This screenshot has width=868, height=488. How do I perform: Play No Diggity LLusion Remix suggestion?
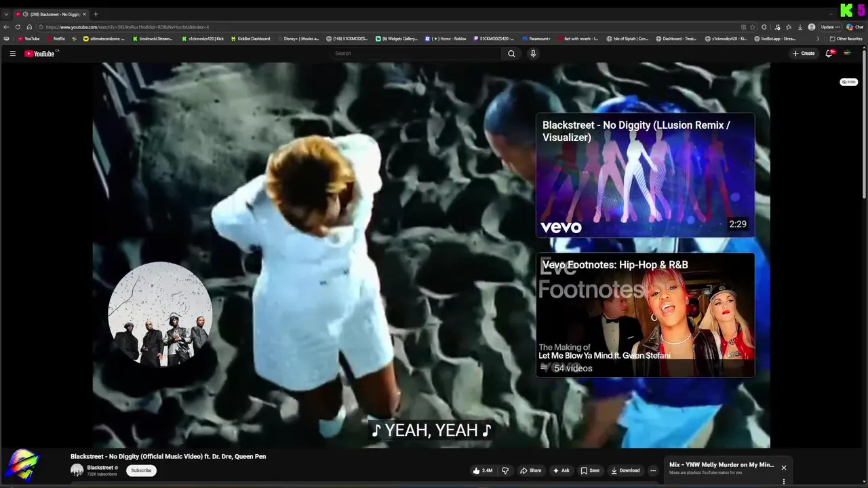click(x=645, y=175)
